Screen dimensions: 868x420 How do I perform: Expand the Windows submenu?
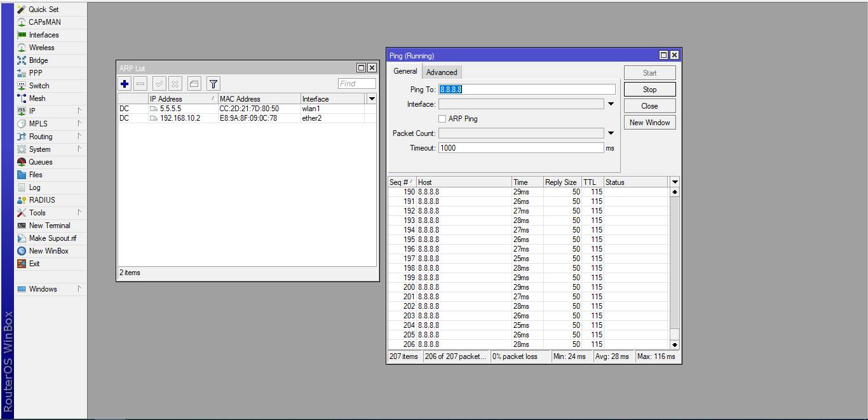tap(79, 289)
